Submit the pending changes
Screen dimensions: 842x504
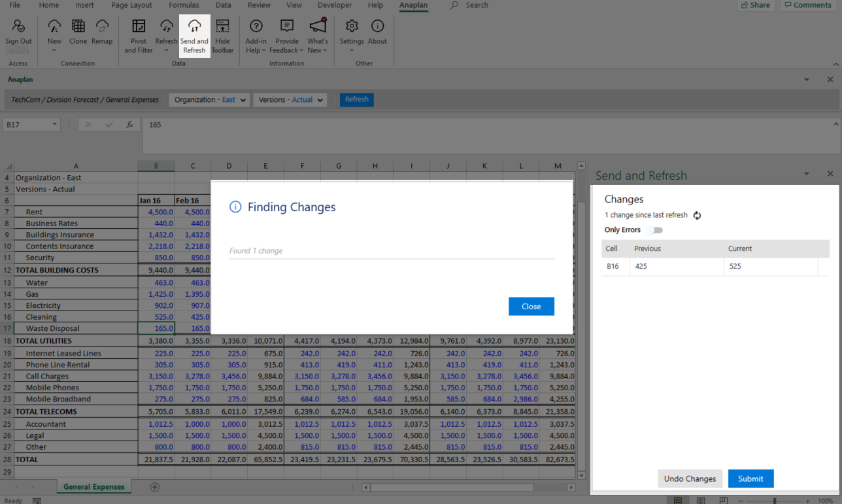click(x=750, y=479)
